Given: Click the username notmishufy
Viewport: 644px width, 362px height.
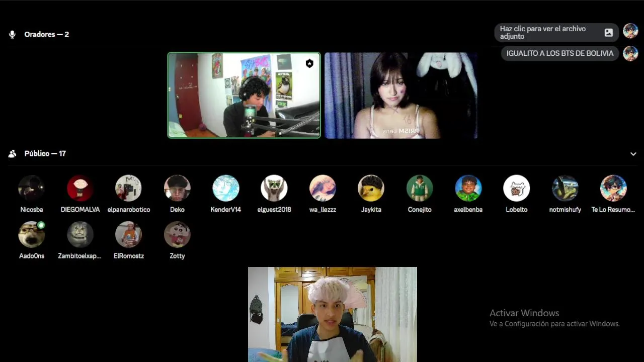Looking at the screenshot, I should point(565,210).
